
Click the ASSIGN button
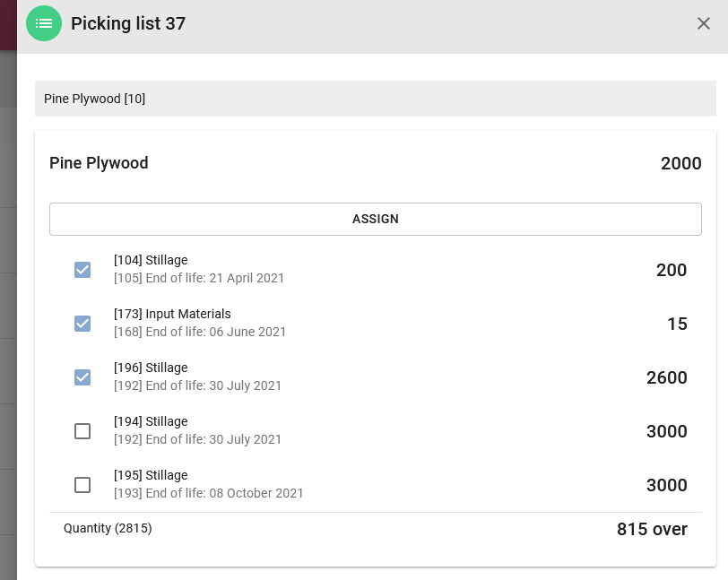[x=375, y=219]
